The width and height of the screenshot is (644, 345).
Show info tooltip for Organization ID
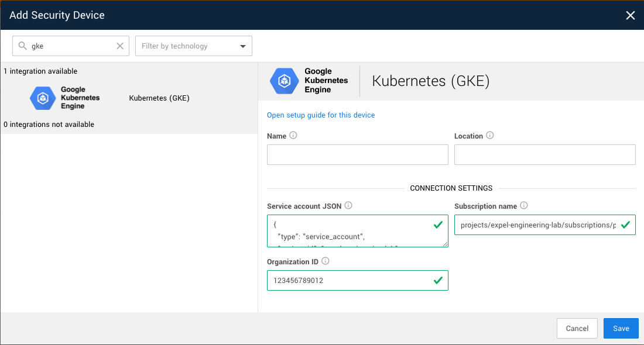326,261
